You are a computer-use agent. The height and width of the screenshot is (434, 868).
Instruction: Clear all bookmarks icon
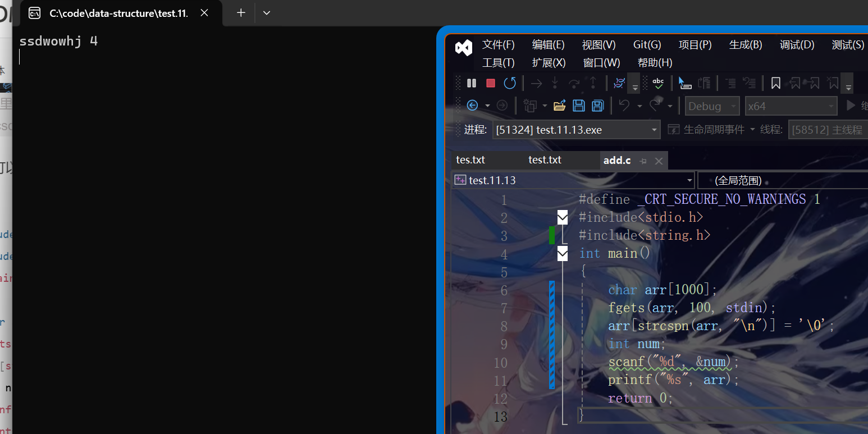tap(833, 83)
